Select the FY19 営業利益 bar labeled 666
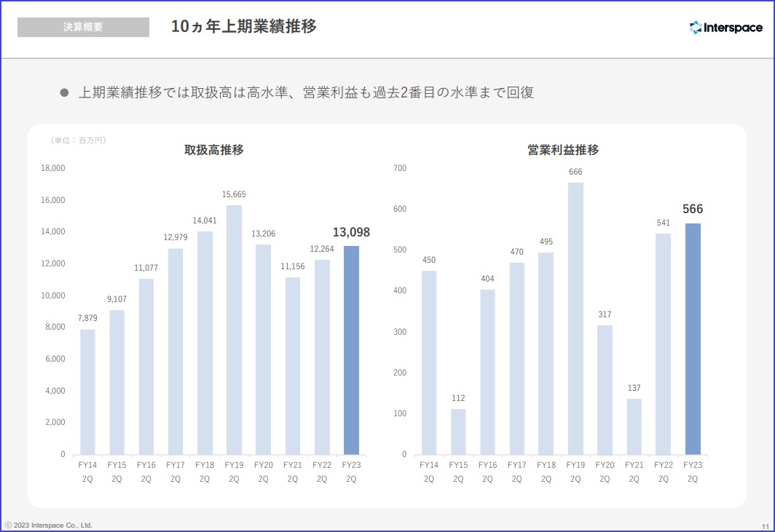 coord(575,318)
